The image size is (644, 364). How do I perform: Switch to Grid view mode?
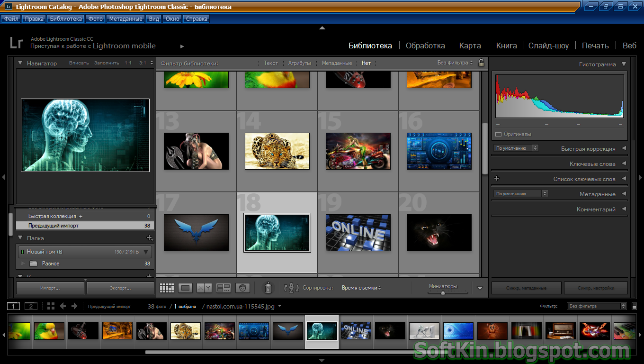pyautogui.click(x=167, y=288)
